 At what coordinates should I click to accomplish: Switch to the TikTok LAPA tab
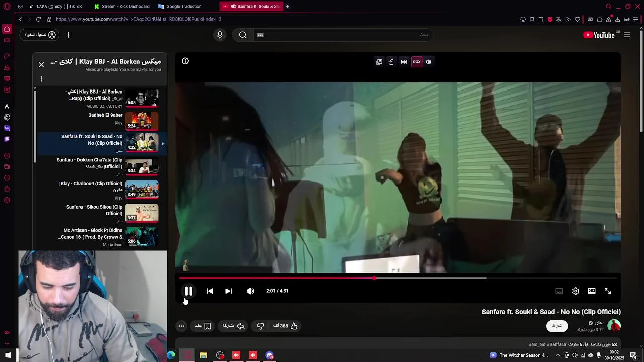(x=55, y=6)
